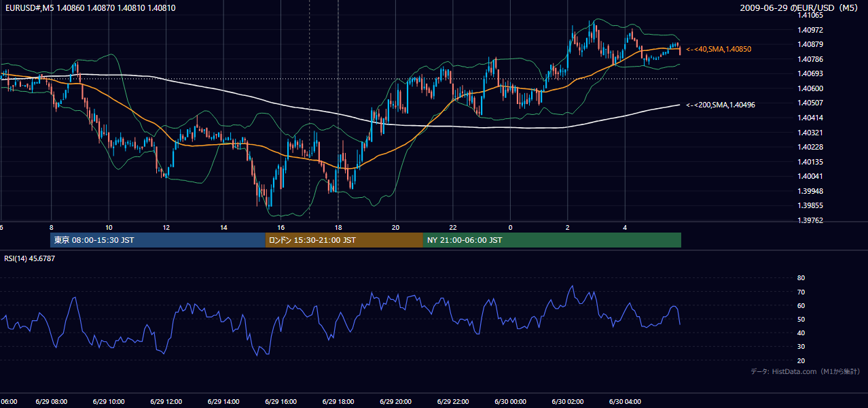Select hour label 16 on the price chart time axis
Image resolution: width=868 pixels, height=408 pixels.
click(281, 227)
